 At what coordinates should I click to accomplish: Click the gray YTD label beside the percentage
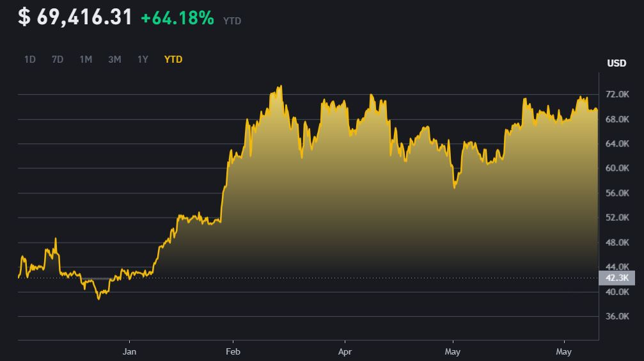[232, 21]
